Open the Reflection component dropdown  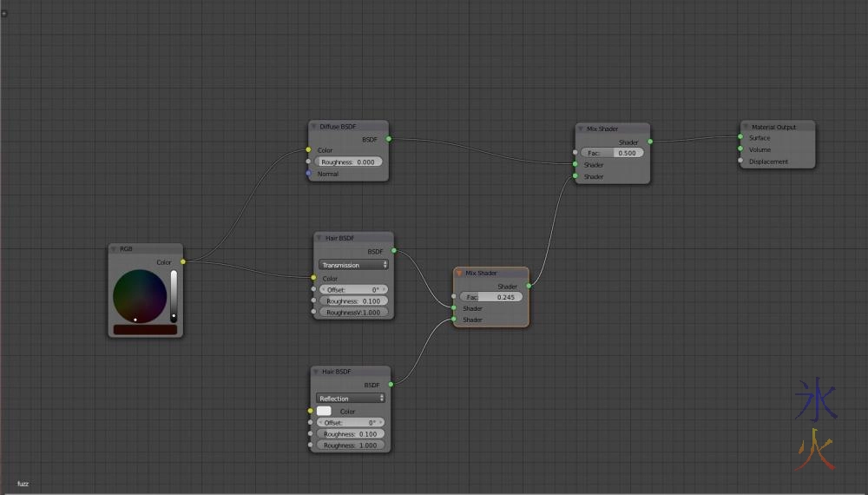351,399
